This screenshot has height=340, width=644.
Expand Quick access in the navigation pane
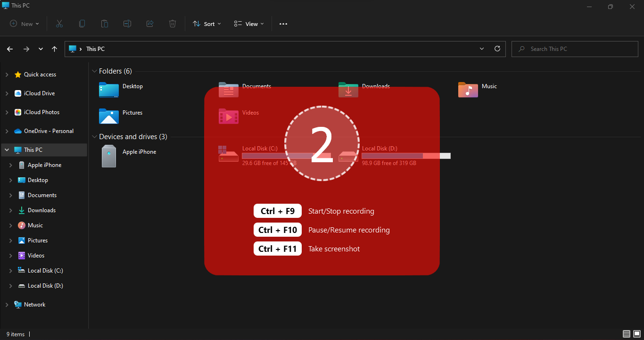[x=7, y=75]
